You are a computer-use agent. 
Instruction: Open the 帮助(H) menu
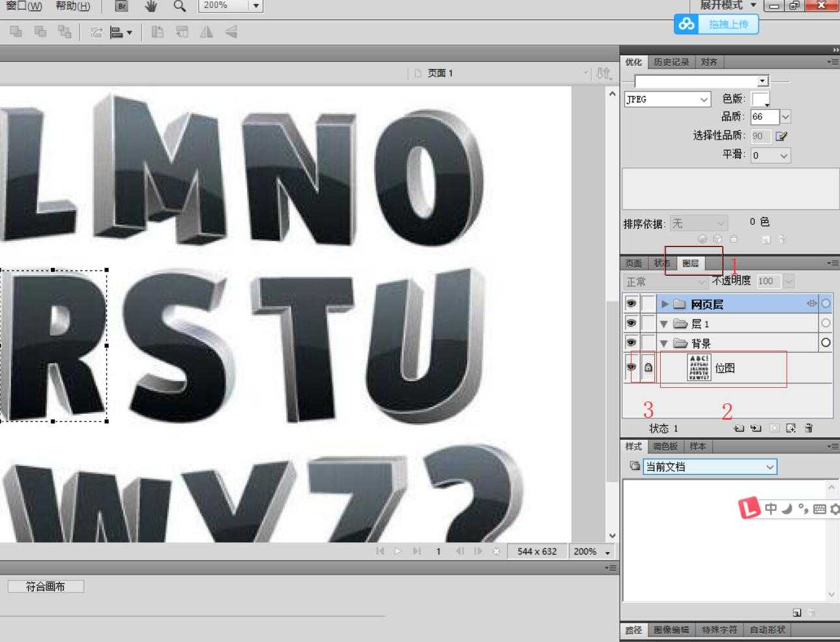click(x=72, y=6)
